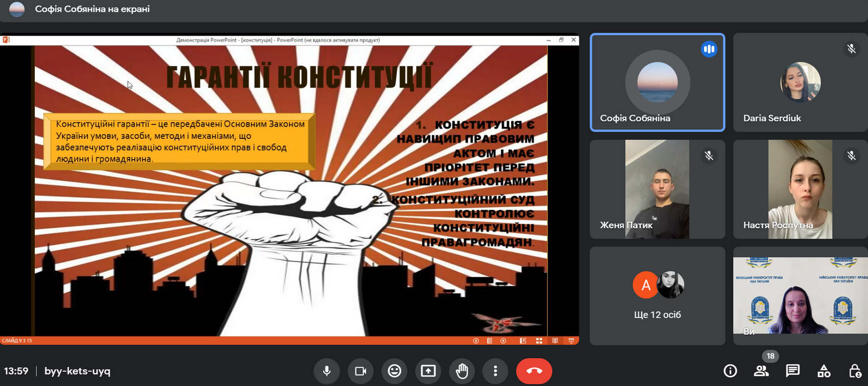Open meeting details info icon
The height and width of the screenshot is (386, 868).
click(x=730, y=371)
